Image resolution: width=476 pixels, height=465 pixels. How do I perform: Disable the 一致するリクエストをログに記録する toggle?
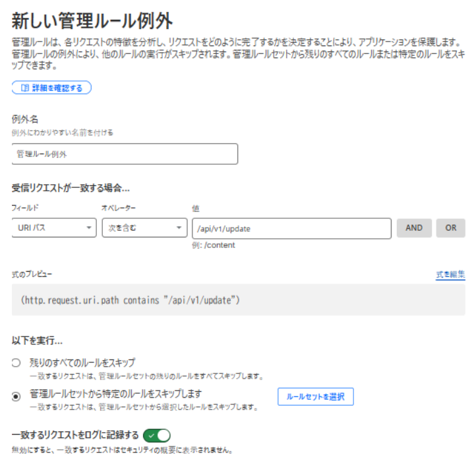(x=156, y=435)
